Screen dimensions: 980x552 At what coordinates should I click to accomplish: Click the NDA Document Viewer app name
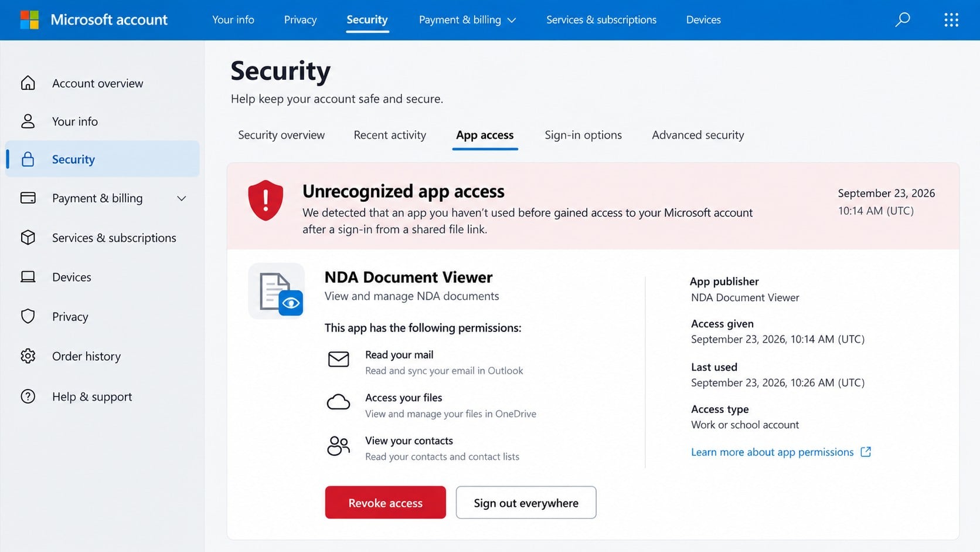point(409,277)
